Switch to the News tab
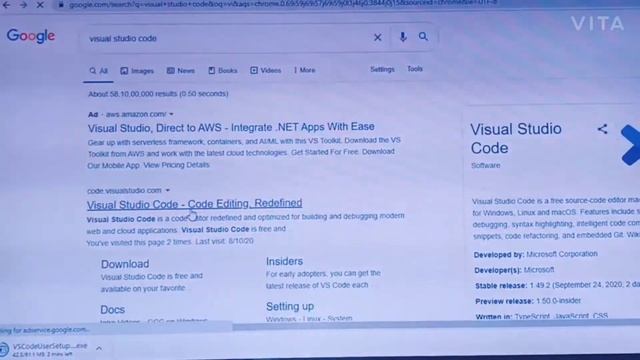The width and height of the screenshot is (640, 360). pyautogui.click(x=180, y=71)
